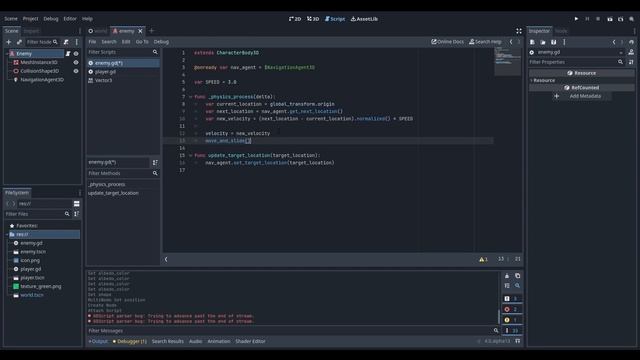The height and width of the screenshot is (360, 640).
Task: Click the Filter Properties input field
Action: pos(576,62)
